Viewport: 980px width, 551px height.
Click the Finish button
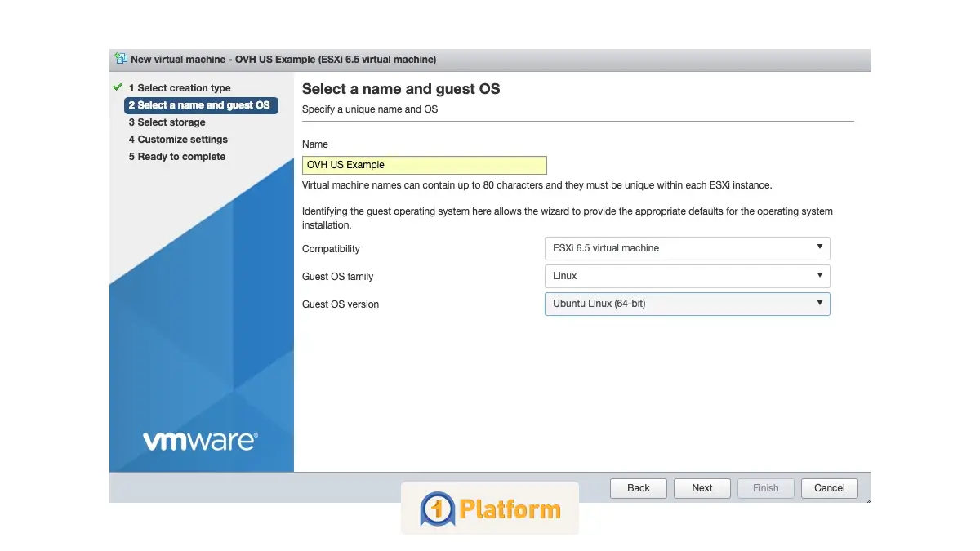(765, 487)
